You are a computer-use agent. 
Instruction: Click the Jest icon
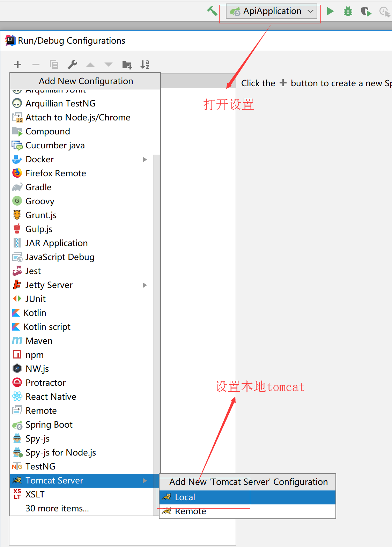pos(17,271)
